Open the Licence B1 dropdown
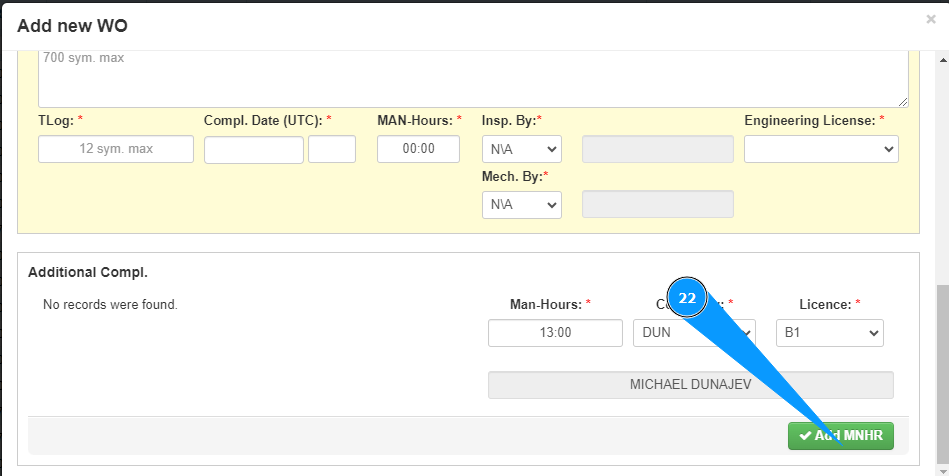This screenshot has width=949, height=476. click(830, 333)
